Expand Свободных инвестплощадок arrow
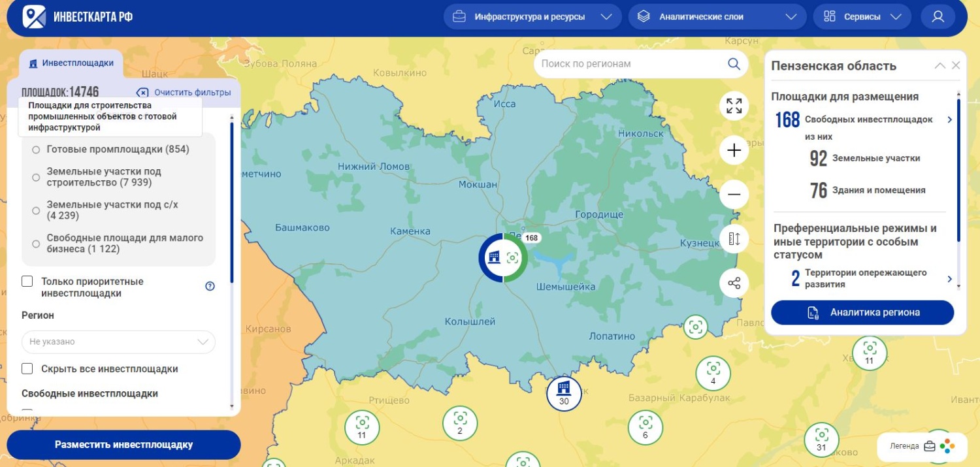The image size is (980, 467). (x=950, y=120)
